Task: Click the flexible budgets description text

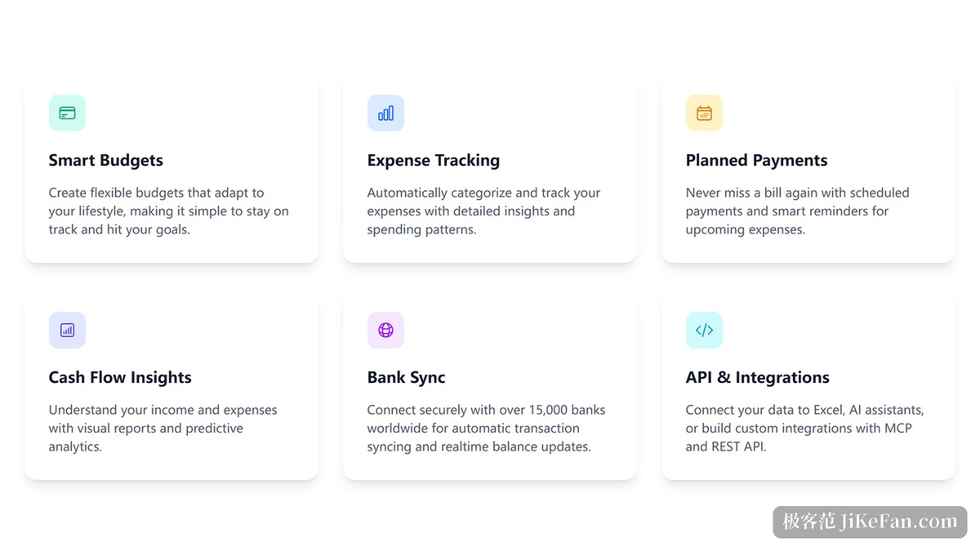Action: point(169,211)
